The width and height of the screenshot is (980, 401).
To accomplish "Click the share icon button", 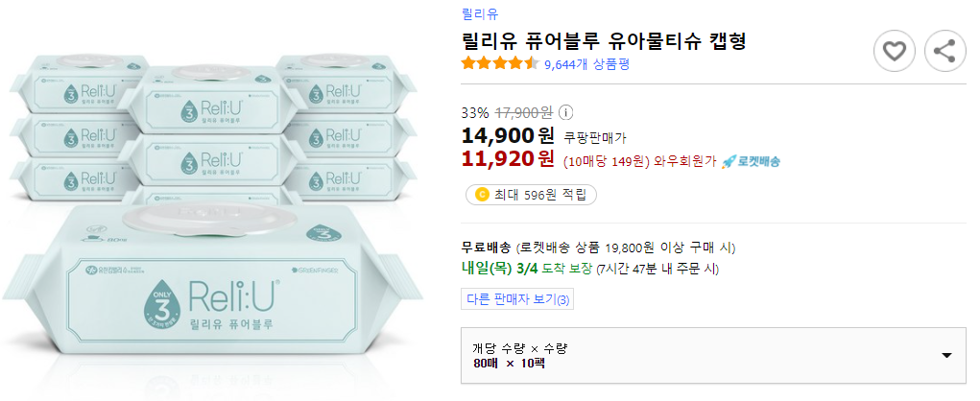I will [944, 50].
